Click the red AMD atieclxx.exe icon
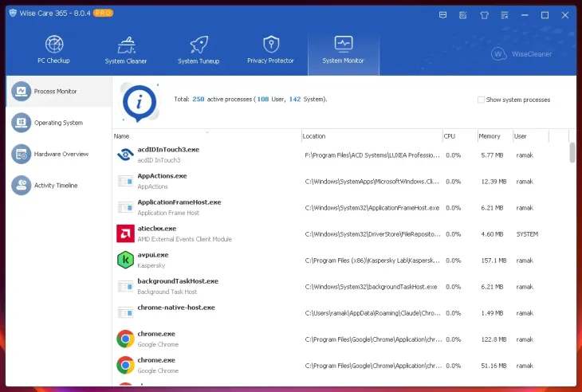Viewport: 582px width, 392px height. point(125,233)
